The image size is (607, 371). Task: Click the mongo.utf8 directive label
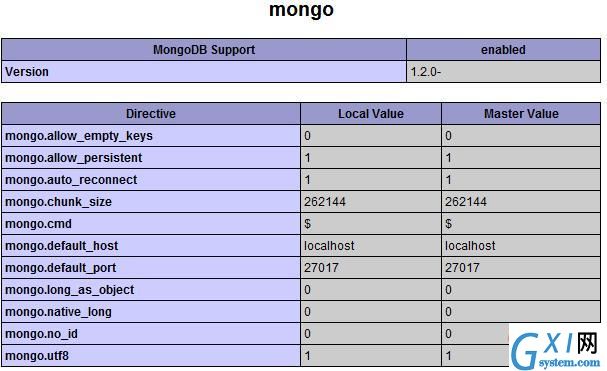(x=37, y=356)
